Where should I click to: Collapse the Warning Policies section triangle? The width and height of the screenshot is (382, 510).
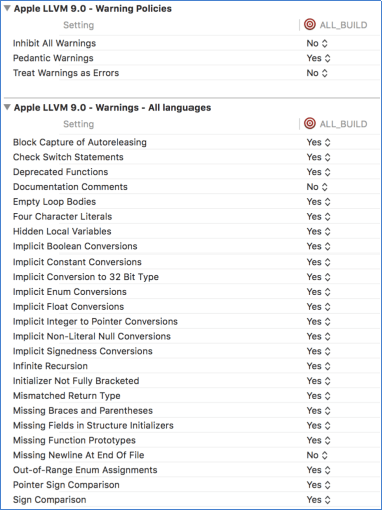7,8
